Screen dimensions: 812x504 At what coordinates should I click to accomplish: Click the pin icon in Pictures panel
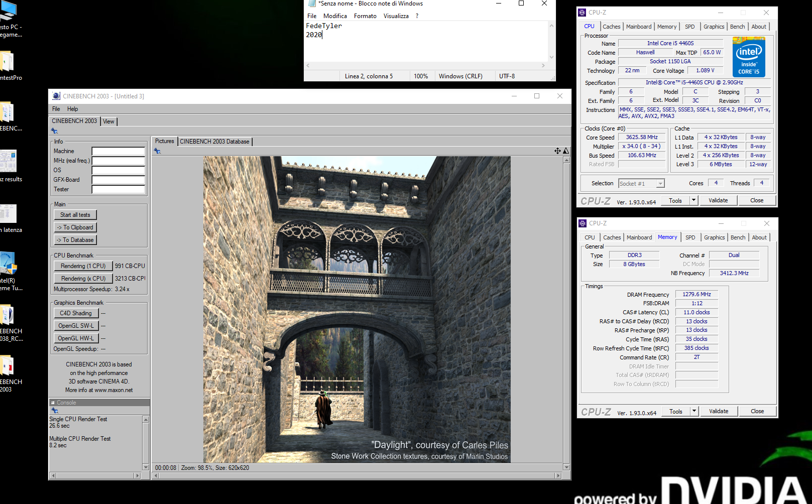[157, 151]
